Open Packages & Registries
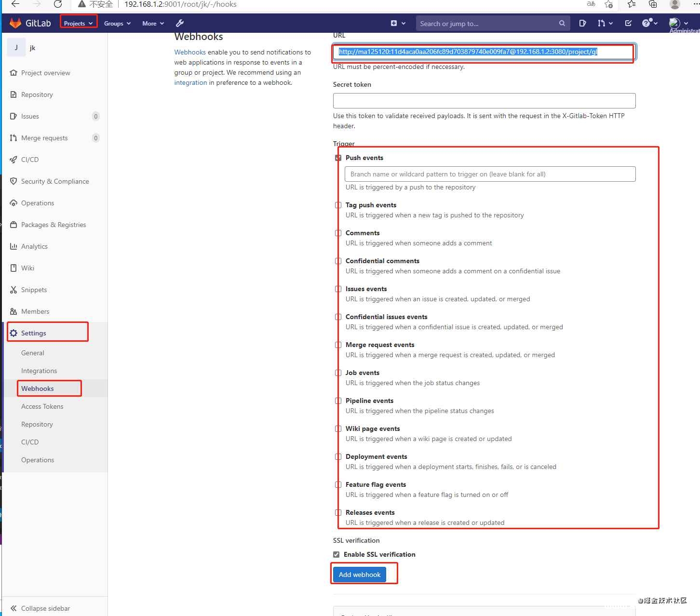Screen dimensions: 700x616 click(x=53, y=225)
